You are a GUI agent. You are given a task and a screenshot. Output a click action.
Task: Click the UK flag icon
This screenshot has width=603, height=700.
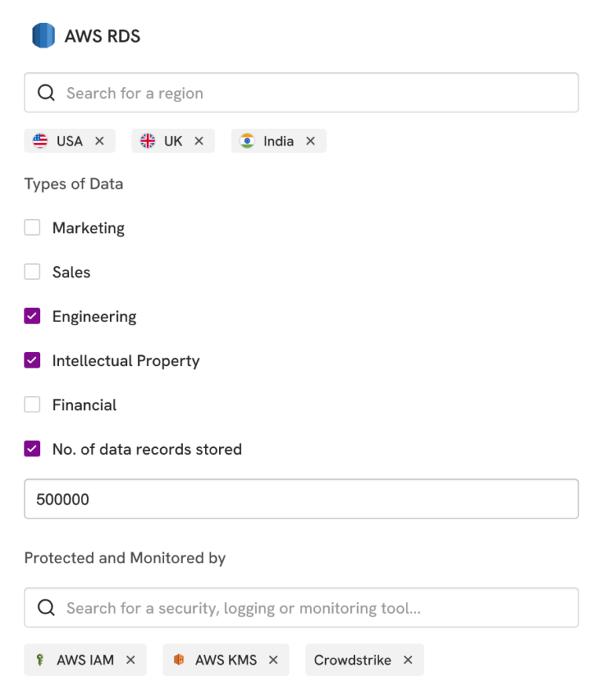(x=148, y=141)
